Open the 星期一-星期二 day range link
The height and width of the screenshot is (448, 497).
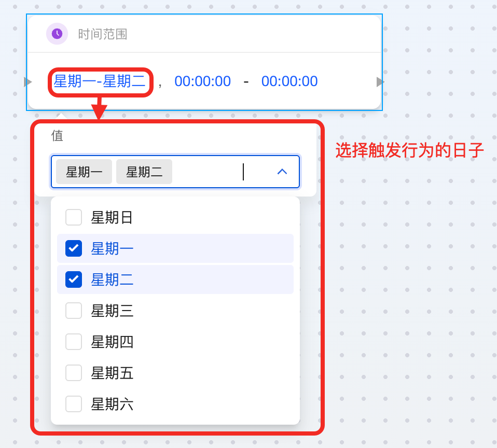click(x=100, y=81)
